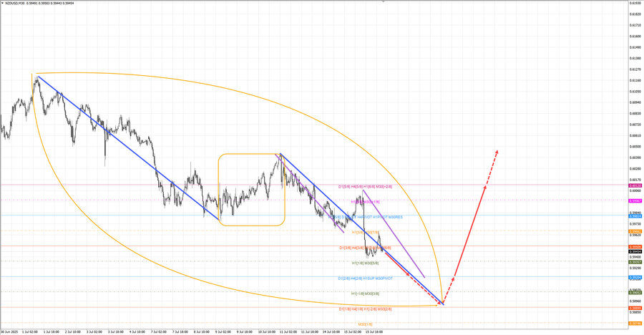Image resolution: width=644 pixels, height=335 pixels.
Task: Click the 8 Jul 10:00 time label
Action: click(201, 331)
